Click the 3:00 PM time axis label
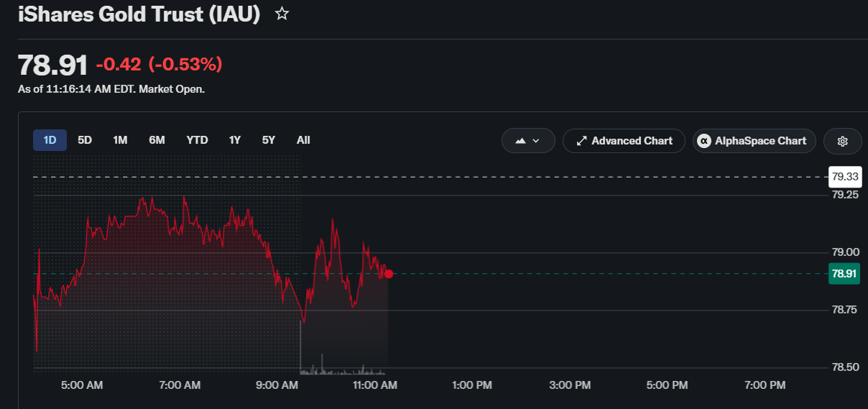The height and width of the screenshot is (409, 868). (570, 385)
